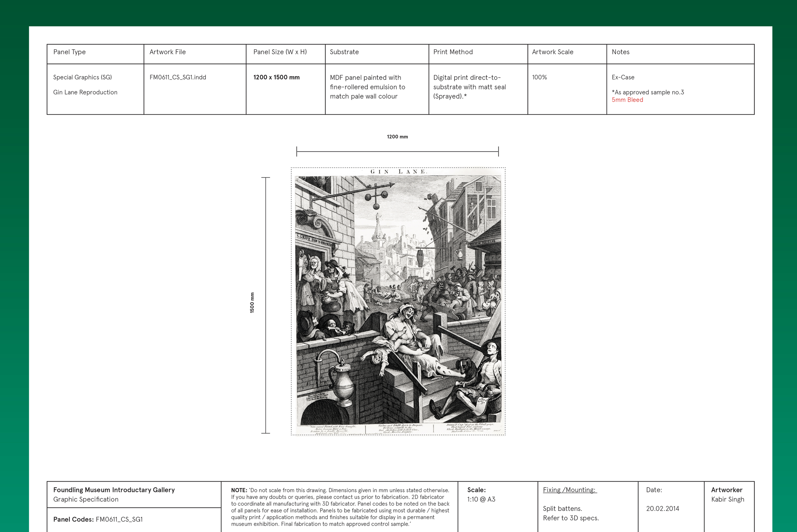Image resolution: width=797 pixels, height=532 pixels.
Task: Select the Panel Type header cell
Action: click(70, 52)
